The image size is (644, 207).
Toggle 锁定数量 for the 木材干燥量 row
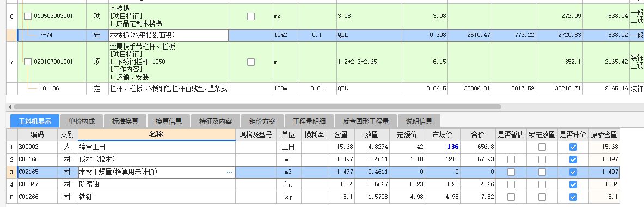click(x=542, y=172)
